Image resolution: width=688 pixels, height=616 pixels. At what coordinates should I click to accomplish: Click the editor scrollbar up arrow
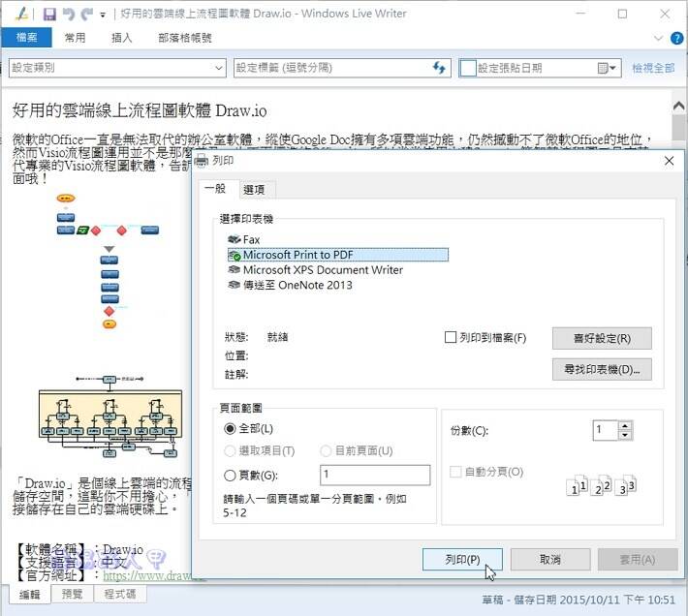tap(678, 107)
